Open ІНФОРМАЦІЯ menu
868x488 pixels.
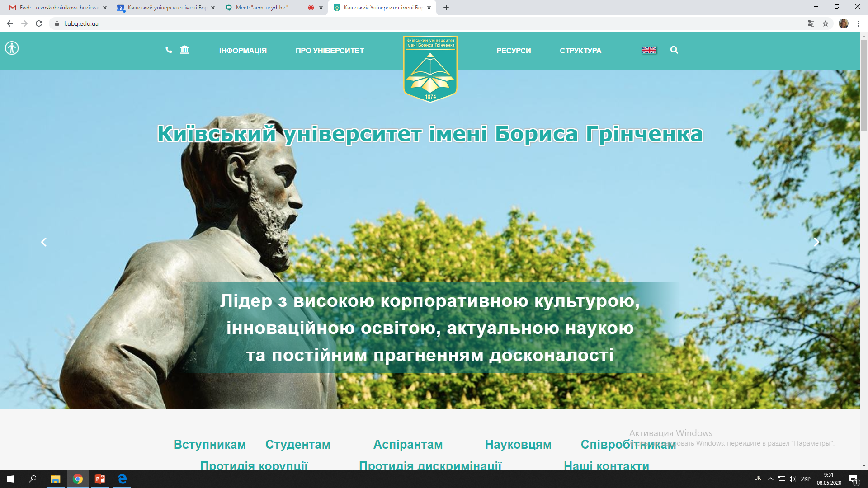243,51
